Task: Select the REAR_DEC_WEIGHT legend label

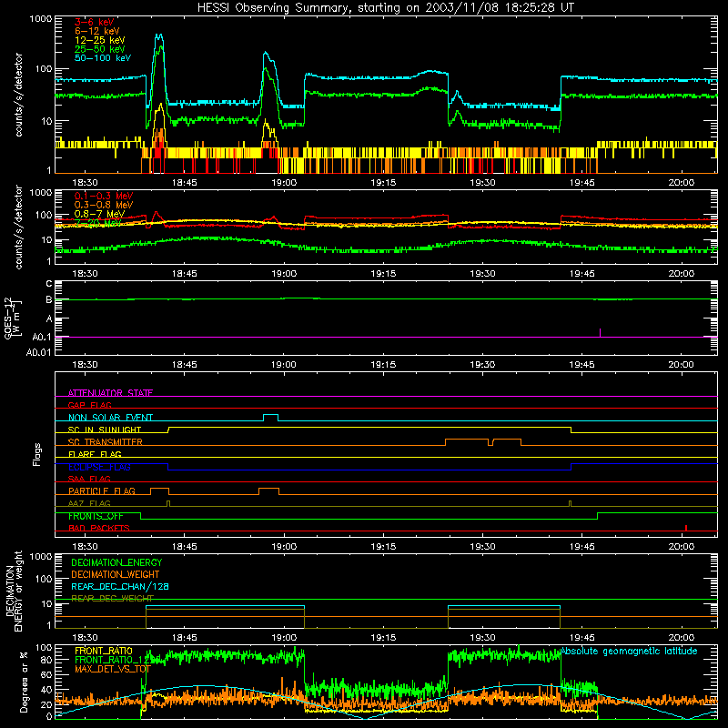Action: (112, 598)
